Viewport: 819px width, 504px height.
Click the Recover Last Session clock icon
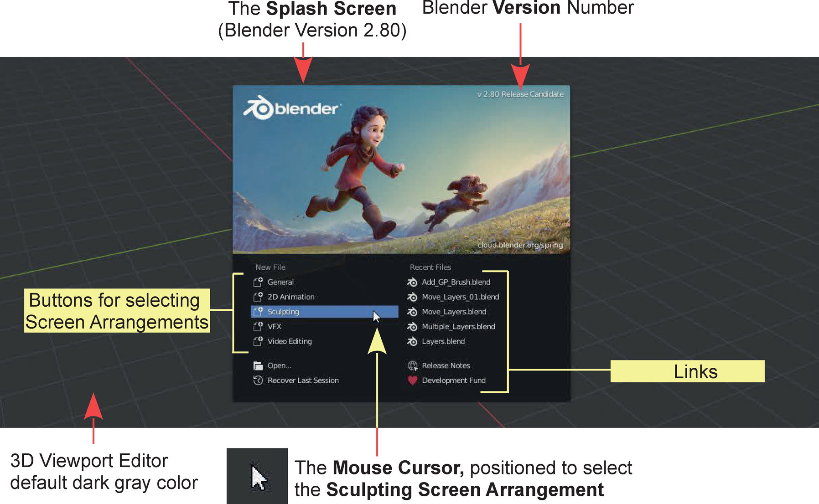[x=258, y=381]
